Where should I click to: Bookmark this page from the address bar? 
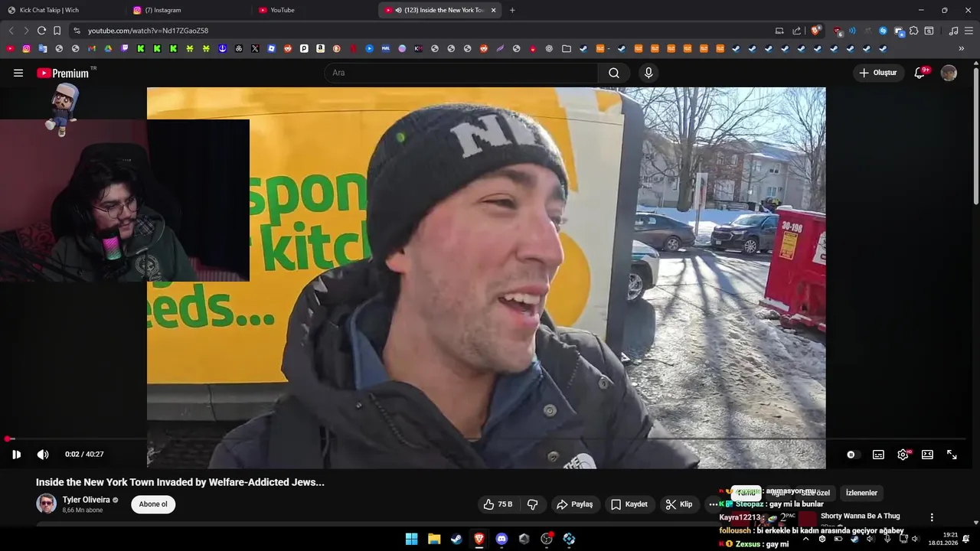click(x=57, y=31)
